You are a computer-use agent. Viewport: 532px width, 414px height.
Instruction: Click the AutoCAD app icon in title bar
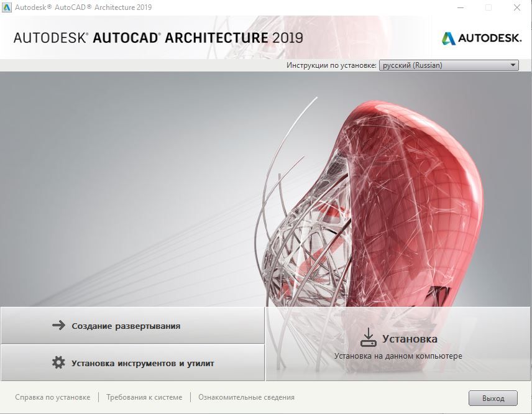coord(7,7)
